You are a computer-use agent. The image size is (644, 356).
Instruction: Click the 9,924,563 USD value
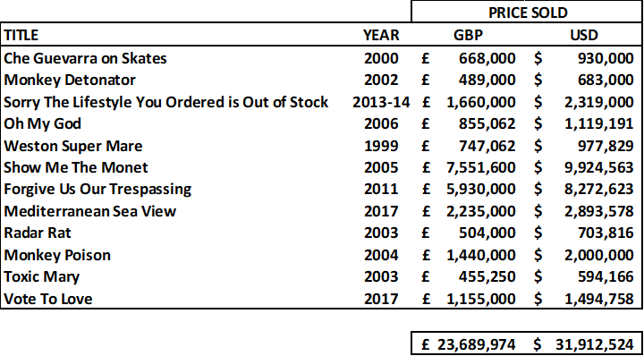tap(598, 167)
